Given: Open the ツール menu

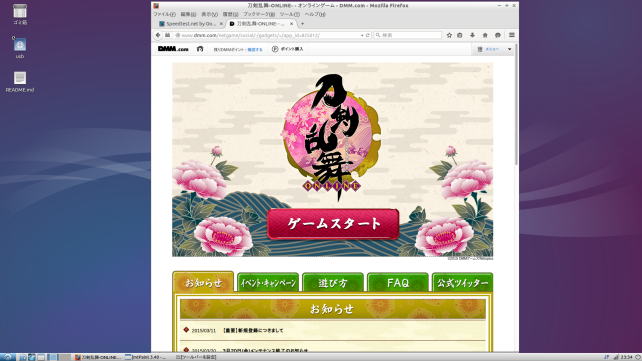Looking at the screenshot, I should (x=289, y=14).
